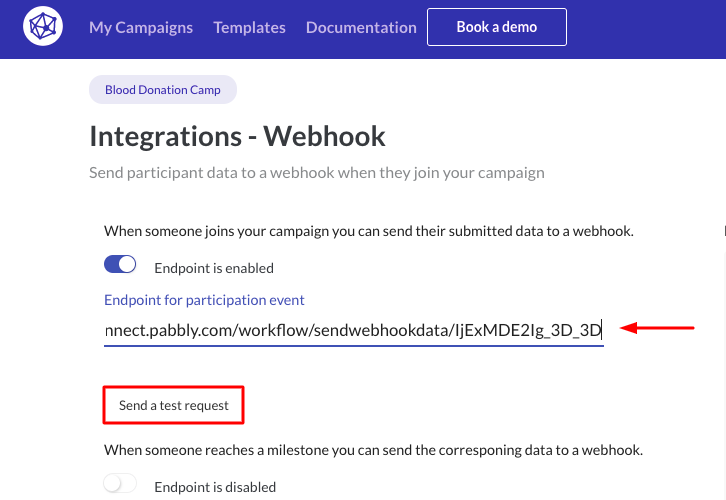Go to the Templates section

tap(249, 27)
